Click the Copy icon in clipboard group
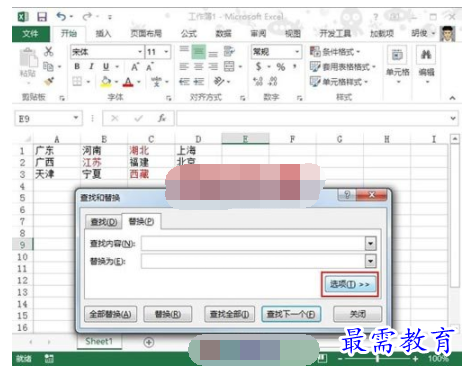 (48, 67)
